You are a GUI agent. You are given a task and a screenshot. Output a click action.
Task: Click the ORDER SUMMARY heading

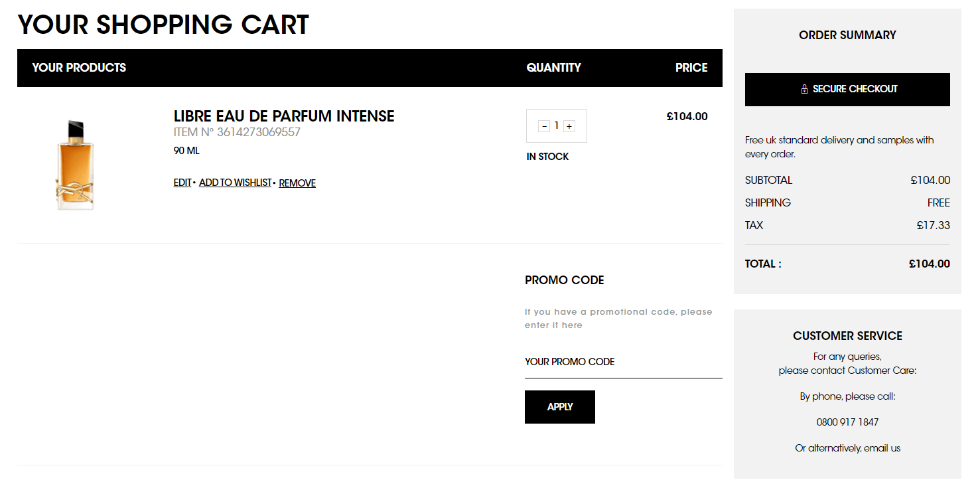(x=847, y=35)
